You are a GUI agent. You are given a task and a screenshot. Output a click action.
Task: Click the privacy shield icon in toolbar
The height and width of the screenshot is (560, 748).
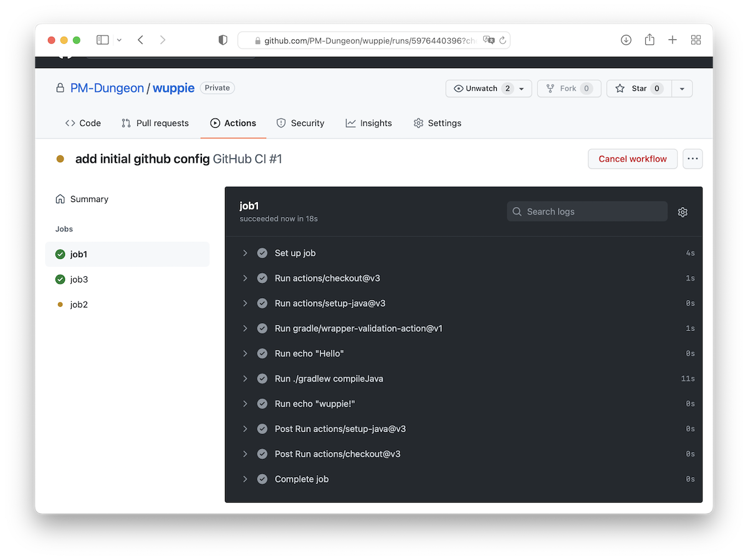click(x=223, y=40)
